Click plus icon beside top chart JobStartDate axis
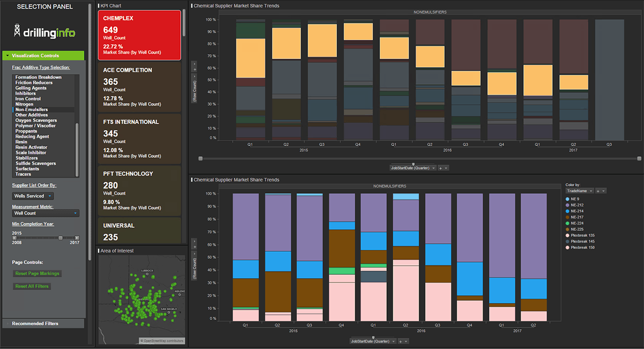Image resolution: width=644 pixels, height=349 pixels. (441, 168)
